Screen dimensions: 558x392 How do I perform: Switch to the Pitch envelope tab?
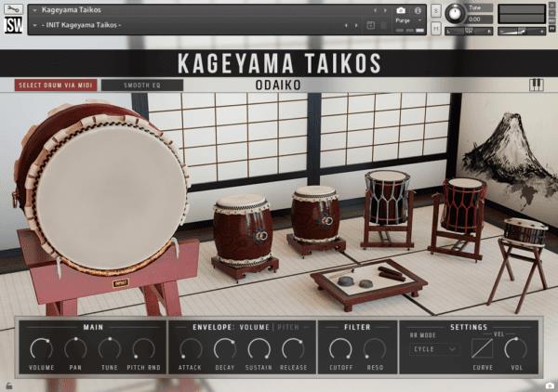(289, 327)
